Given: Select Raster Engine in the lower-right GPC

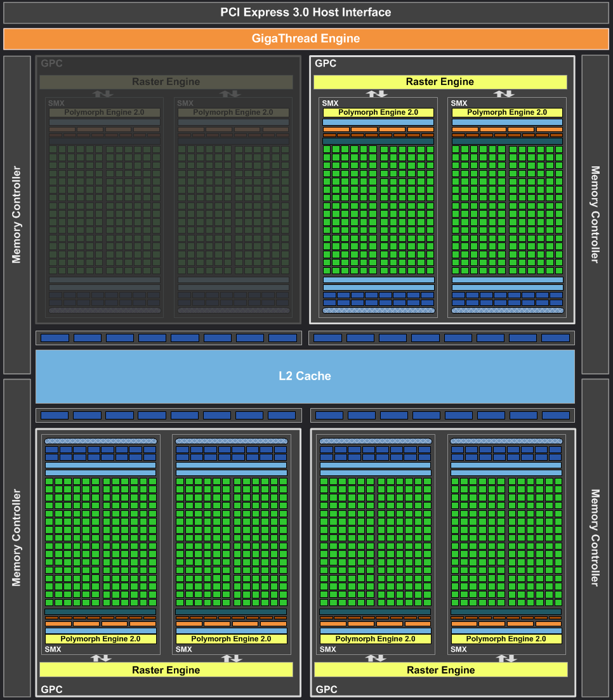Looking at the screenshot, I should pos(440,670).
